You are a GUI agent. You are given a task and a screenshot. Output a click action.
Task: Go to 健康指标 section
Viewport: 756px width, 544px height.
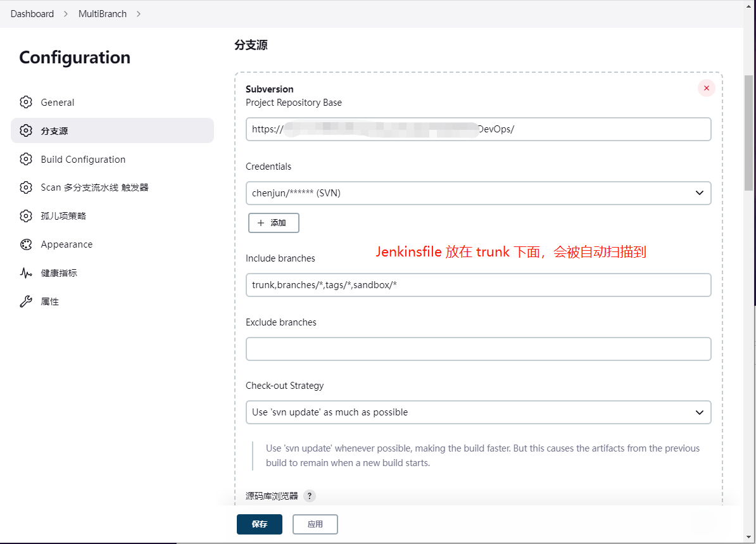pos(112,273)
